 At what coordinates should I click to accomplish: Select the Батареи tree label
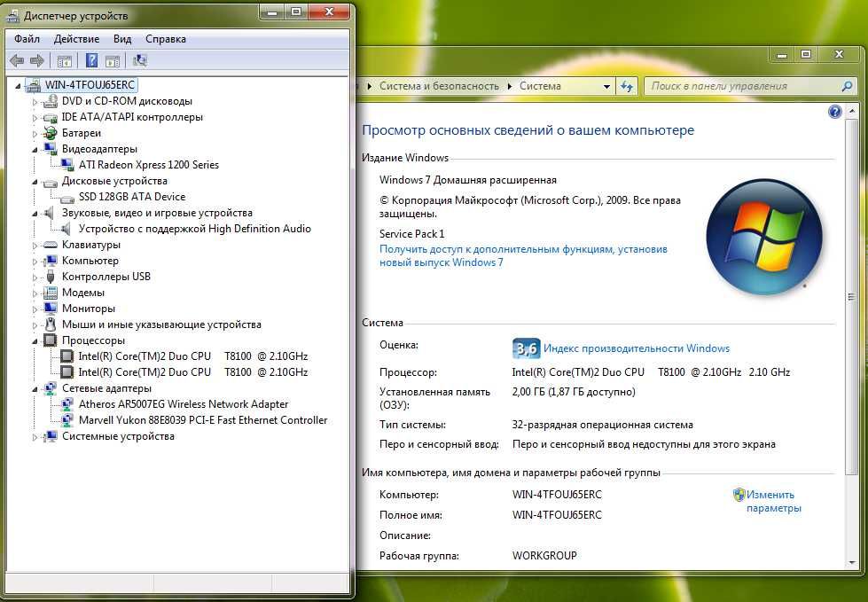[82, 133]
